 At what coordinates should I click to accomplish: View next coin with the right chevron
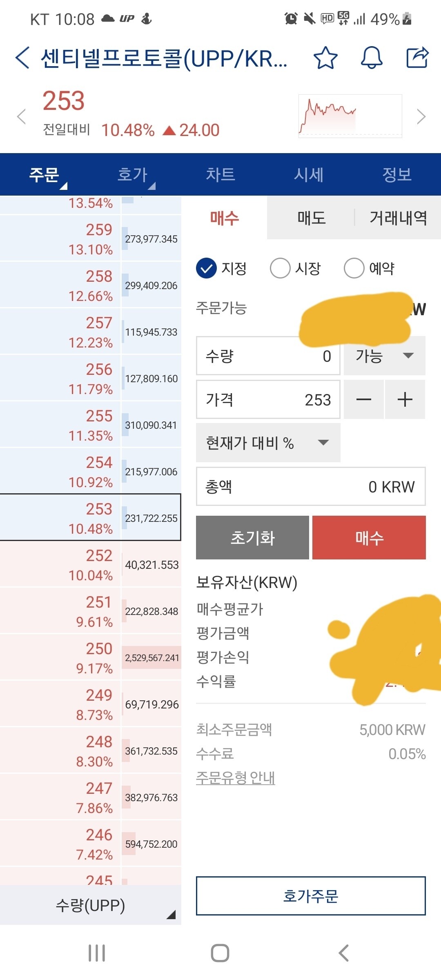pyautogui.click(x=421, y=116)
